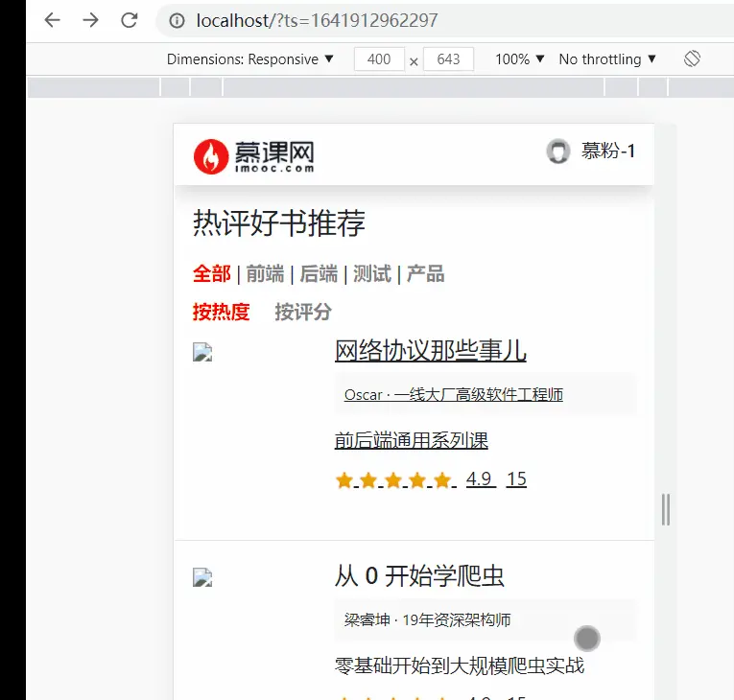Click the address bar URL
The image size is (734, 700).
pos(317,20)
